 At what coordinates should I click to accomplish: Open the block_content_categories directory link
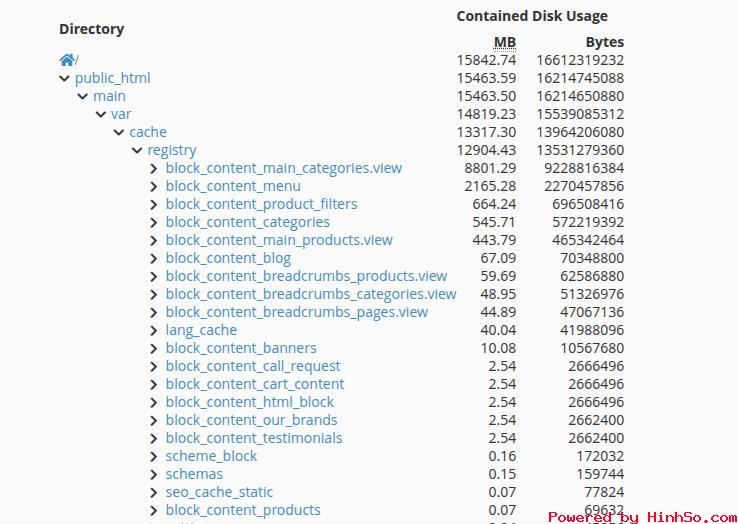tap(247, 222)
